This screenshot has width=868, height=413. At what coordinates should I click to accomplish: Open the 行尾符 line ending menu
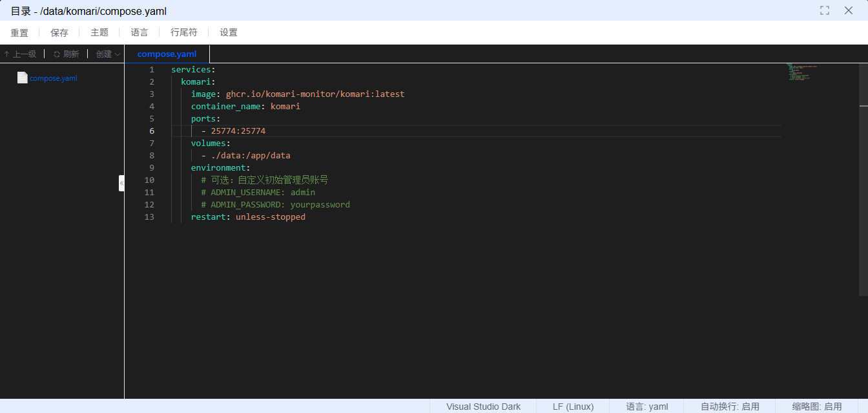[x=184, y=32]
